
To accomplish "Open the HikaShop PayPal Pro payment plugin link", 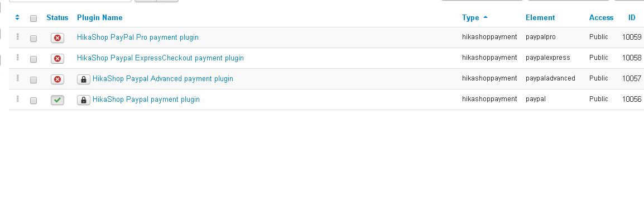I will tap(138, 37).
